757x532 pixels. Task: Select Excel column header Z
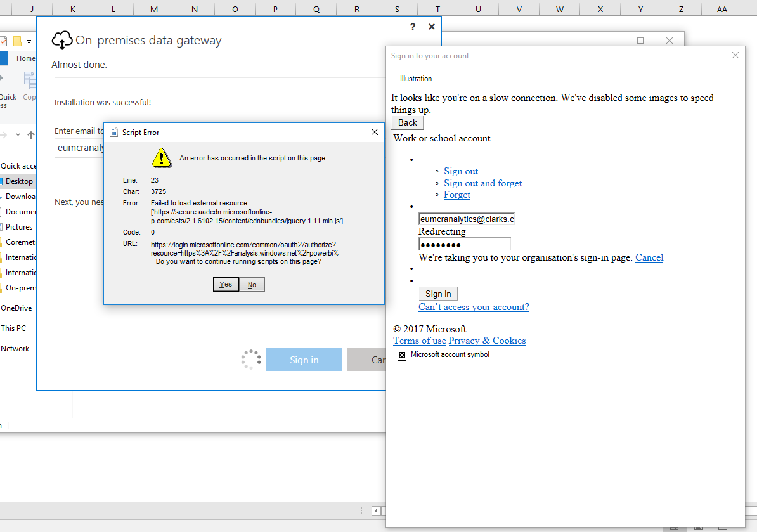point(681,9)
